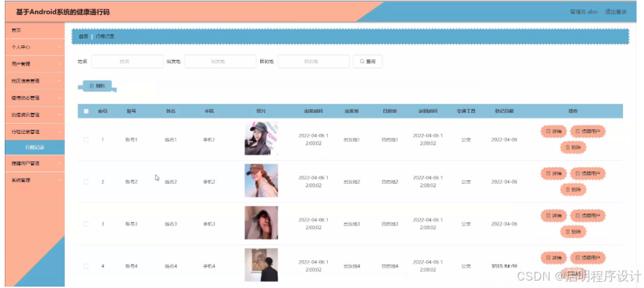Click the 账号1 cell
Screen dimensions: 644x288
(x=131, y=140)
